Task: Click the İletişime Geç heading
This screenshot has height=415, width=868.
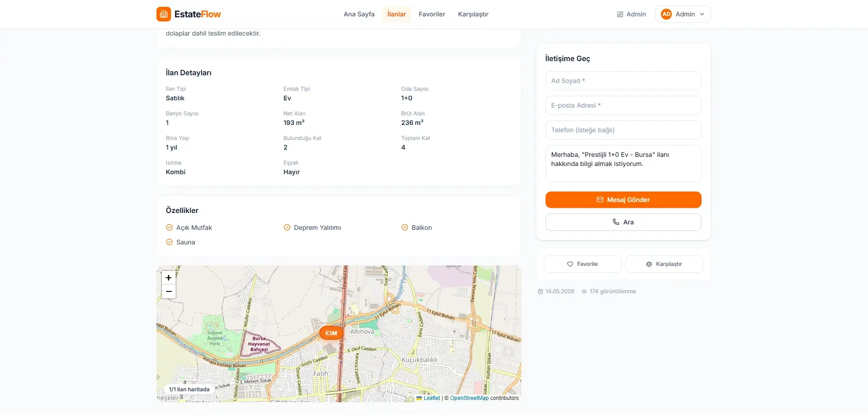Action: coord(567,59)
